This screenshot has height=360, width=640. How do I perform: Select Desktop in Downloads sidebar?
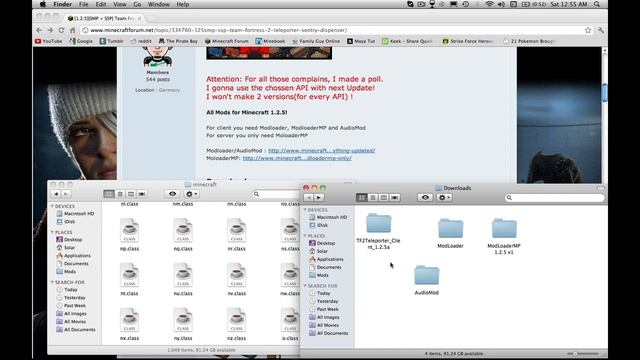click(x=322, y=243)
